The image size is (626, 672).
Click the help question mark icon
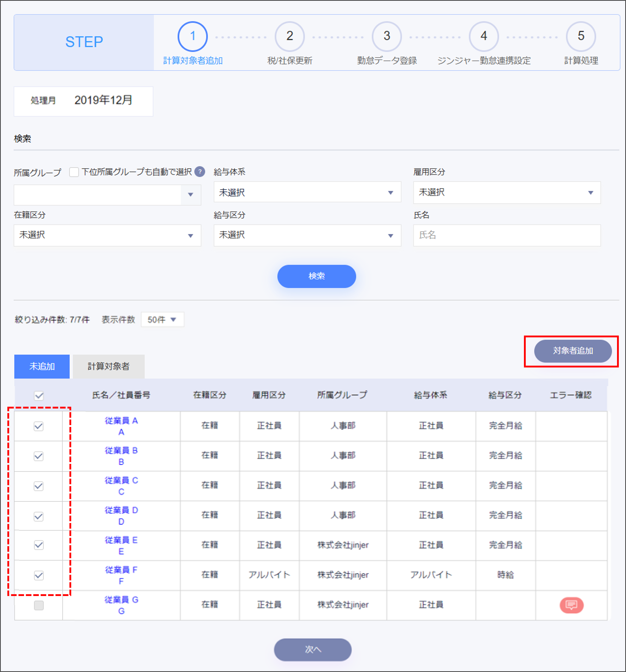[200, 172]
